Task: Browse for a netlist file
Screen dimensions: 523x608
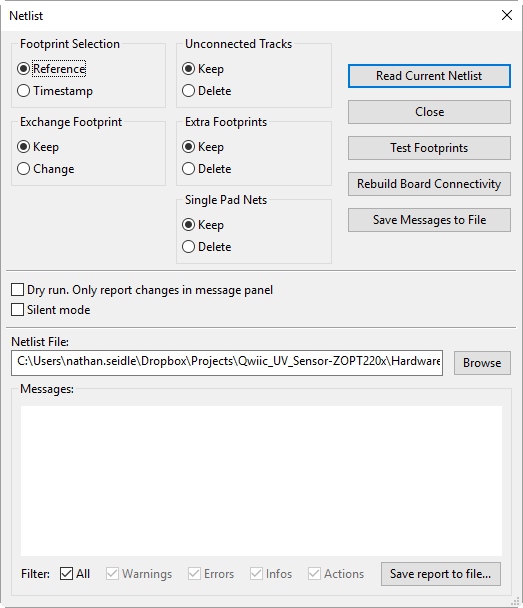Action: click(482, 363)
